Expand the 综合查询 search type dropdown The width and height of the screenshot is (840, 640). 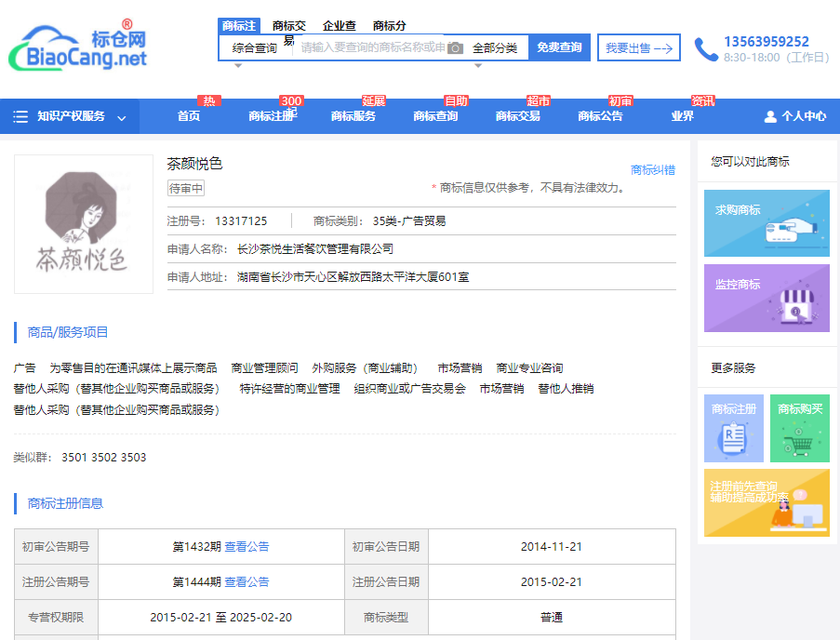(254, 48)
